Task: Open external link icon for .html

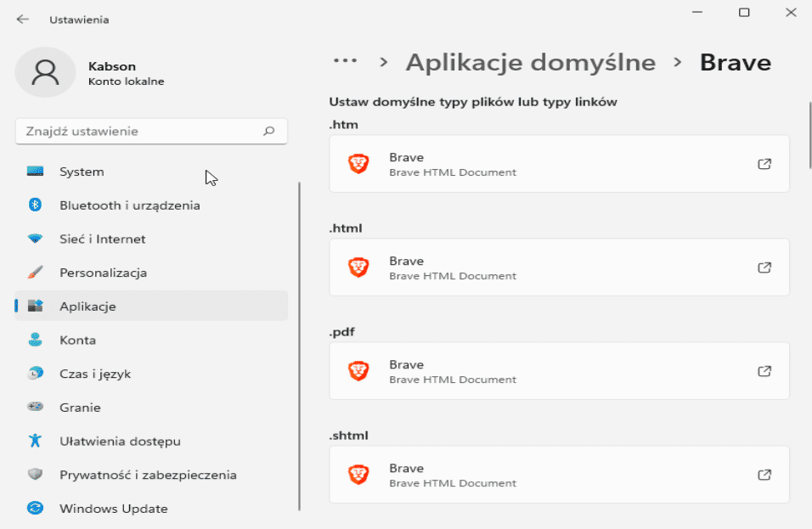Action: click(x=764, y=267)
